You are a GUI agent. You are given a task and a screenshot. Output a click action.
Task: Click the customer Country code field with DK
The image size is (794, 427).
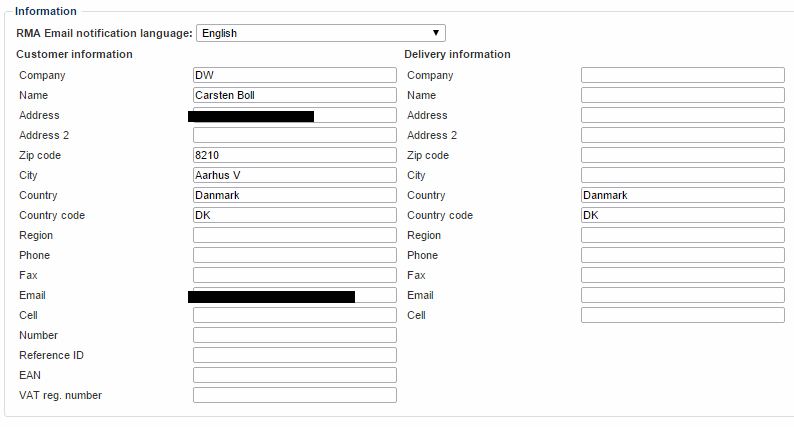click(294, 215)
